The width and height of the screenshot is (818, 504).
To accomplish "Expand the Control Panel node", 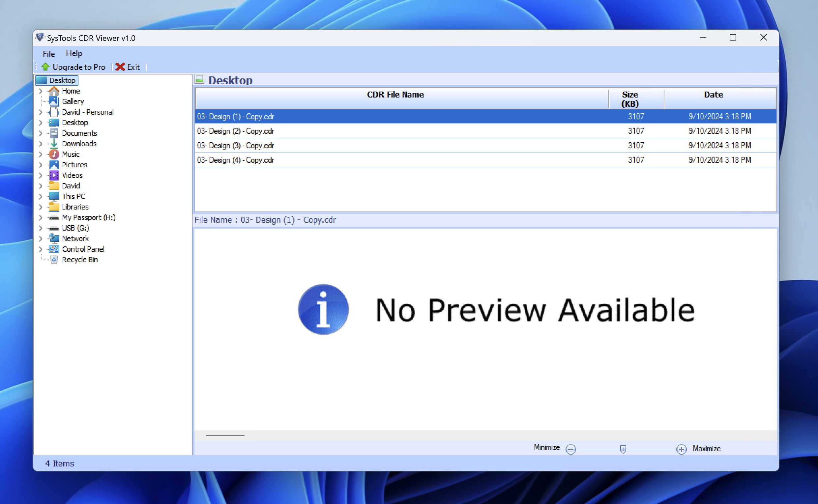I will click(40, 249).
